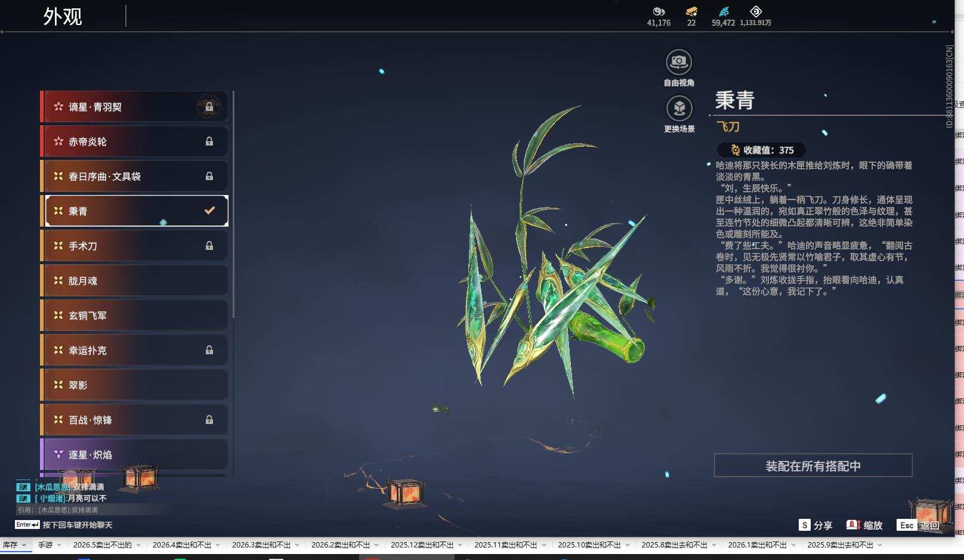Viewport: 964px width, 560px height.
Task: Select the 春日序曲·文具袋 skin entry
Action: pos(134,176)
